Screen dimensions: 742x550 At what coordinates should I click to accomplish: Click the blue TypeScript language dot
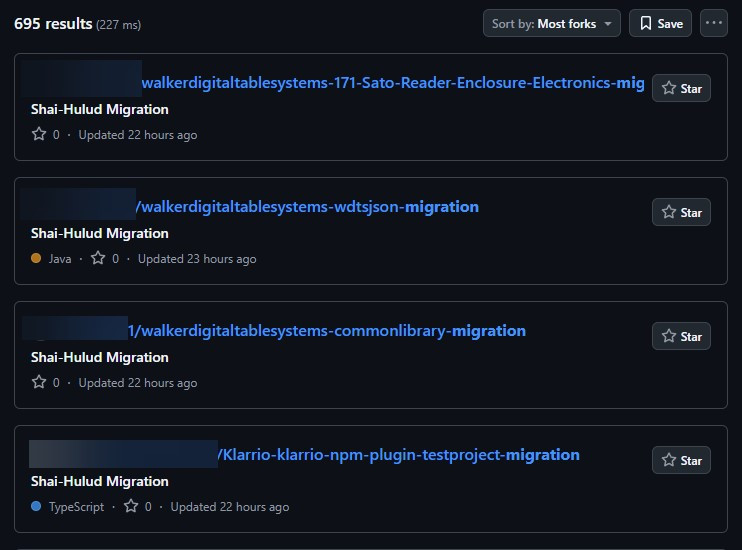pos(36,507)
